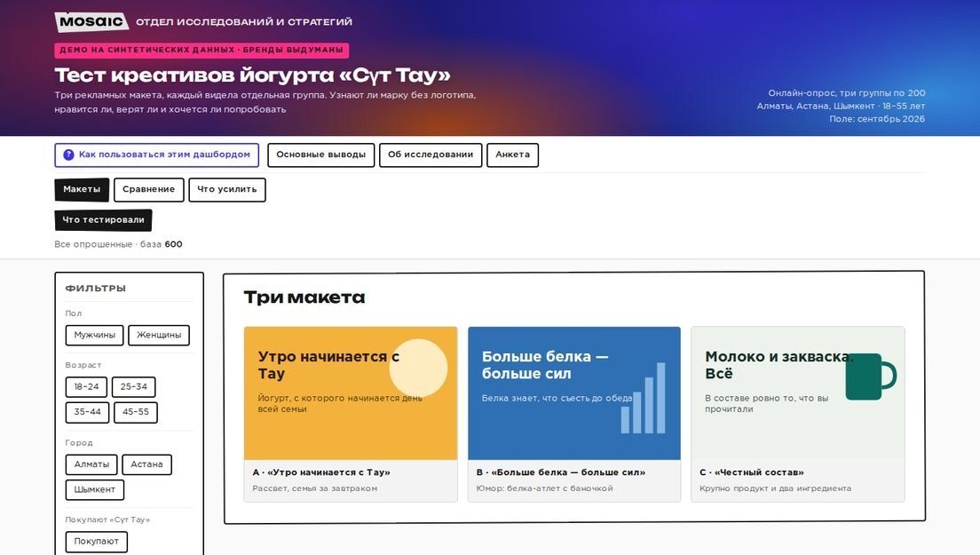980x555 pixels.
Task: Click 'Поле: сентябрь 2026' text
Action: click(878, 119)
